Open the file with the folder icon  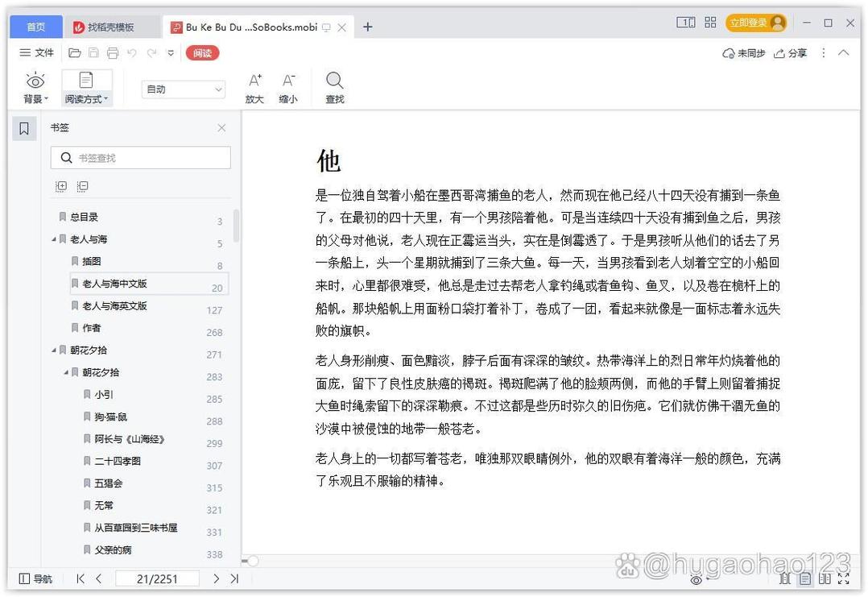coord(75,52)
